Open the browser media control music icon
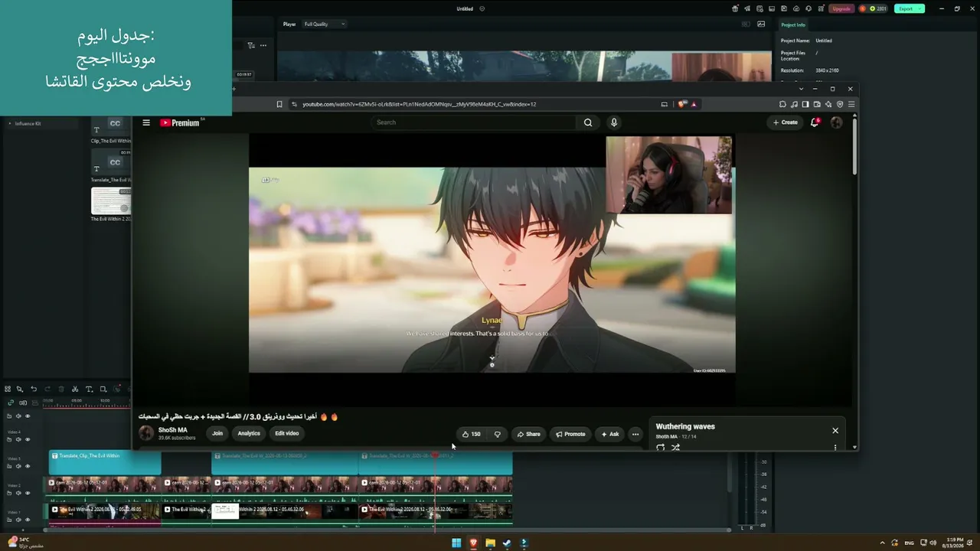The image size is (980, 551). (794, 104)
